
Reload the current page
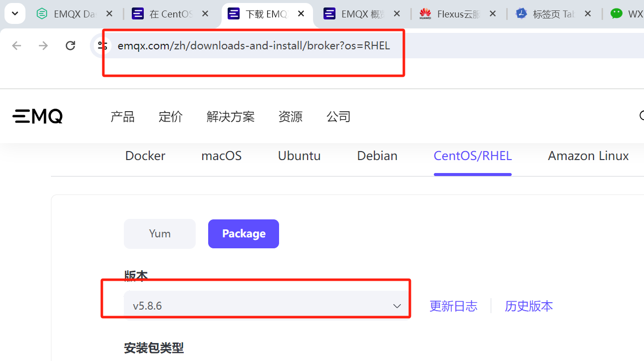70,46
